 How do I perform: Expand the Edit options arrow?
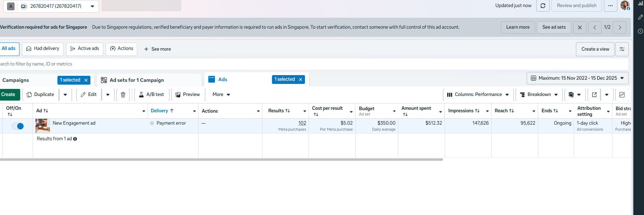pyautogui.click(x=108, y=95)
